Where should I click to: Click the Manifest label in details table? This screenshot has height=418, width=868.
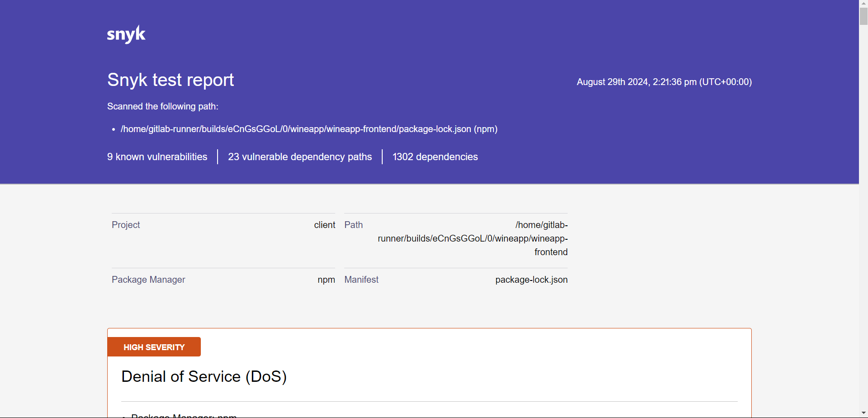(x=361, y=280)
